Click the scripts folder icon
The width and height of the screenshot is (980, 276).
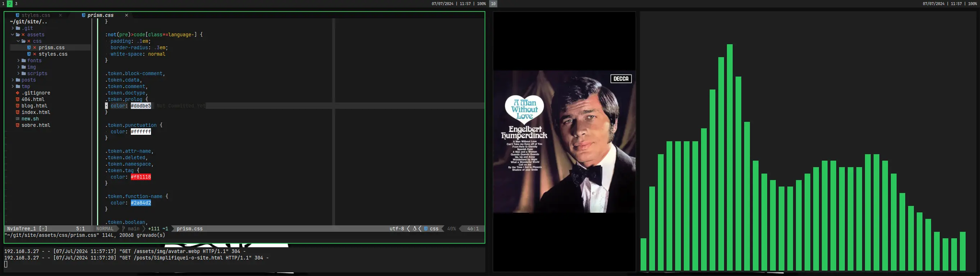click(24, 73)
